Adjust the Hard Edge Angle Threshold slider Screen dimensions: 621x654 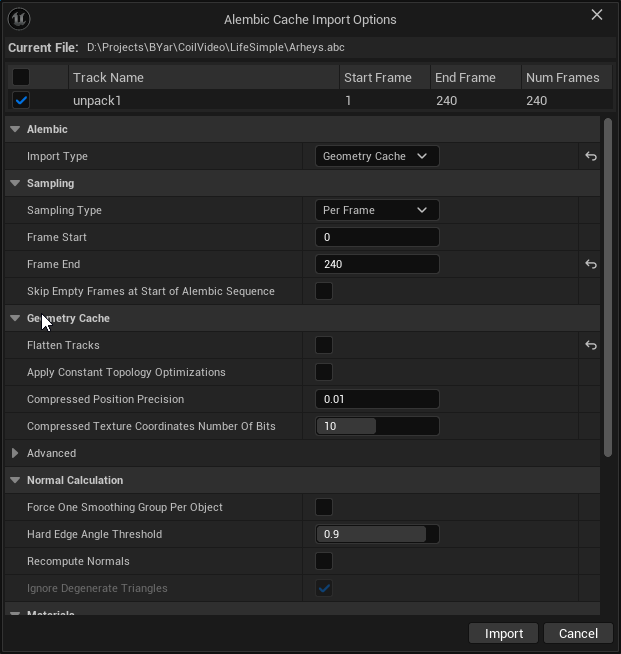coord(377,534)
